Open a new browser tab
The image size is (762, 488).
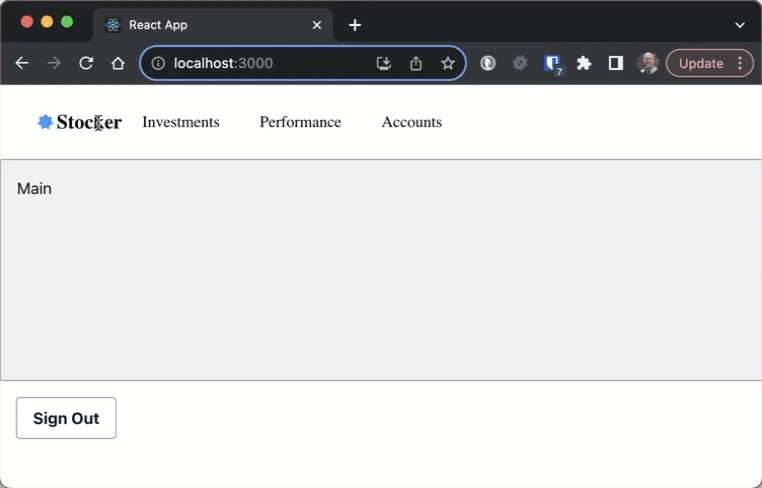pos(355,25)
